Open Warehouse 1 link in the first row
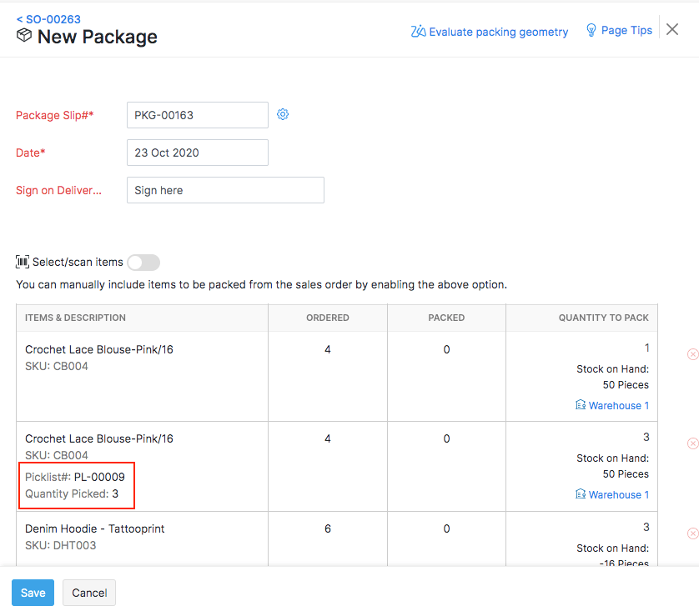699x616 pixels. pyautogui.click(x=618, y=405)
